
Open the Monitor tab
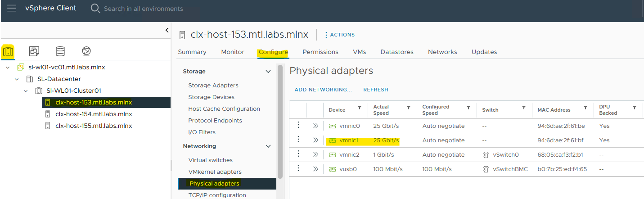[x=233, y=52]
